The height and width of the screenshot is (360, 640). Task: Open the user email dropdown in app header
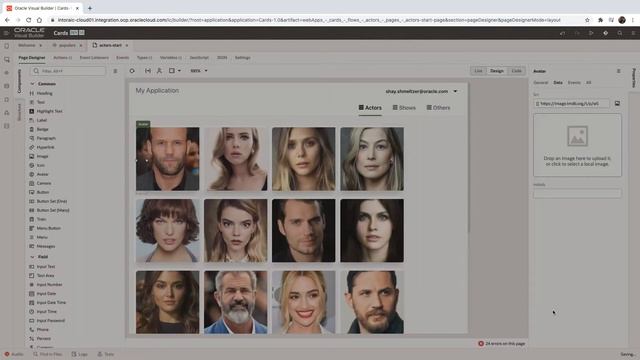tap(421, 91)
